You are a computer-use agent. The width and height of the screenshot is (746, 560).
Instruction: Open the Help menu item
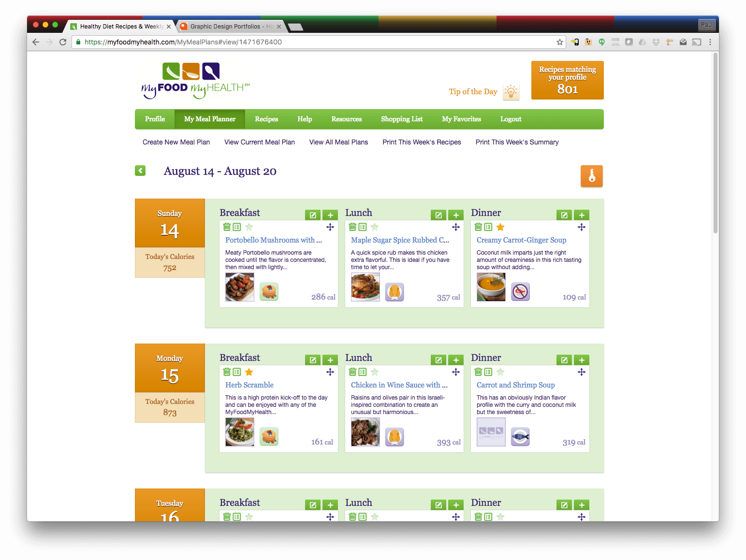[305, 119]
